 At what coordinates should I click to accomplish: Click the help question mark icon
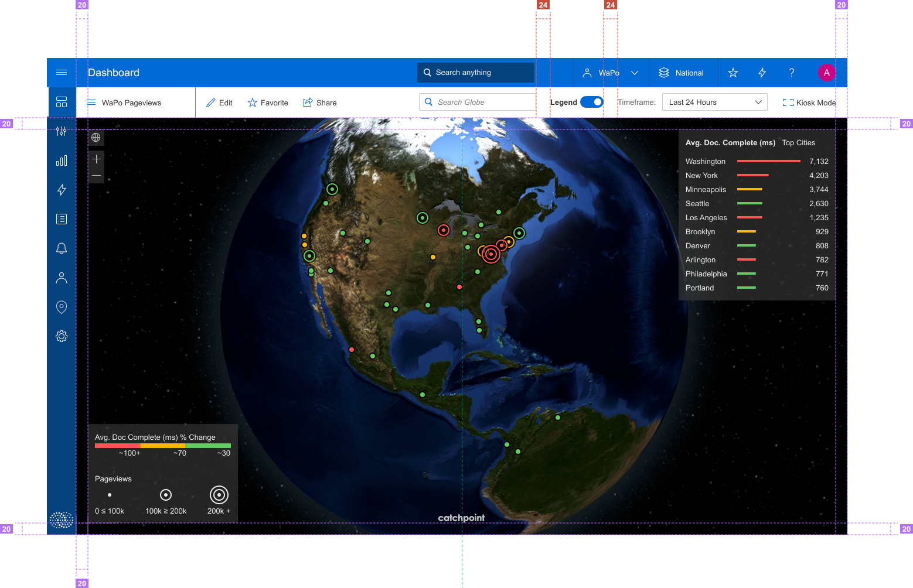791,73
